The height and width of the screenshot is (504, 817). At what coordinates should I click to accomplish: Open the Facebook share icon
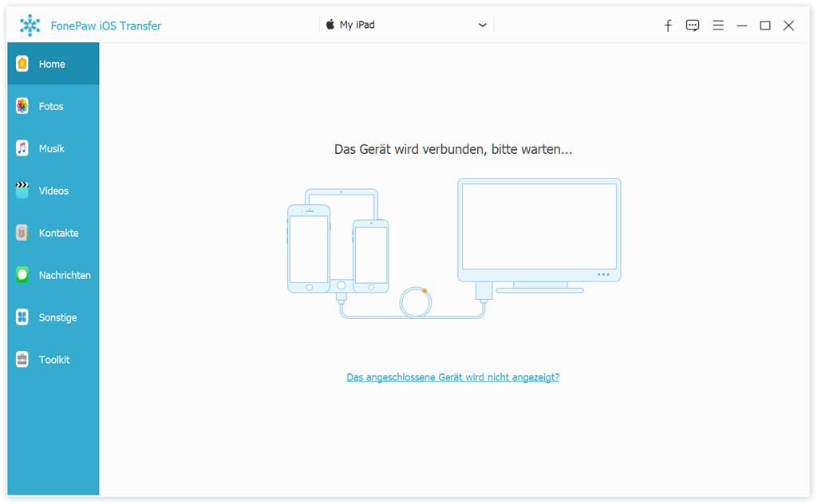668,26
